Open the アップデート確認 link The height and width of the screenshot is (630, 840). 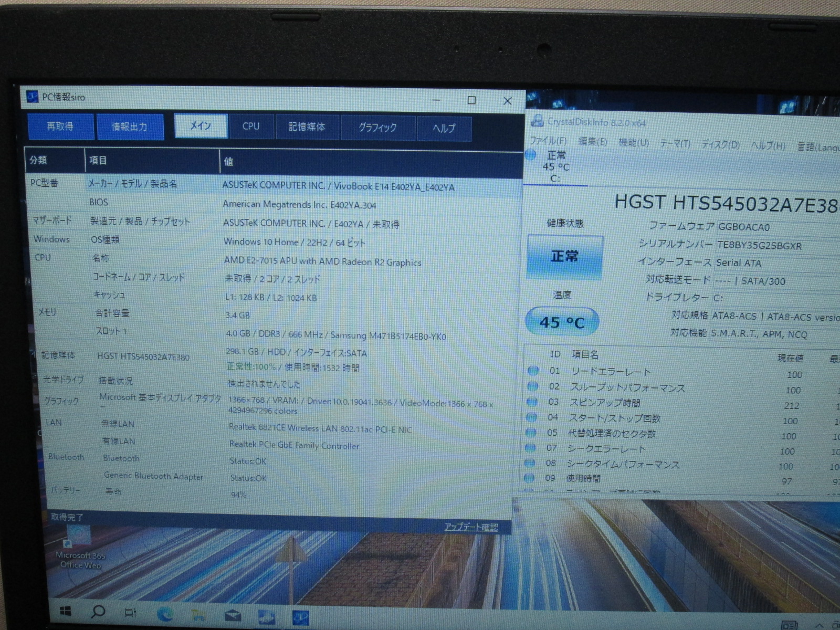(471, 527)
